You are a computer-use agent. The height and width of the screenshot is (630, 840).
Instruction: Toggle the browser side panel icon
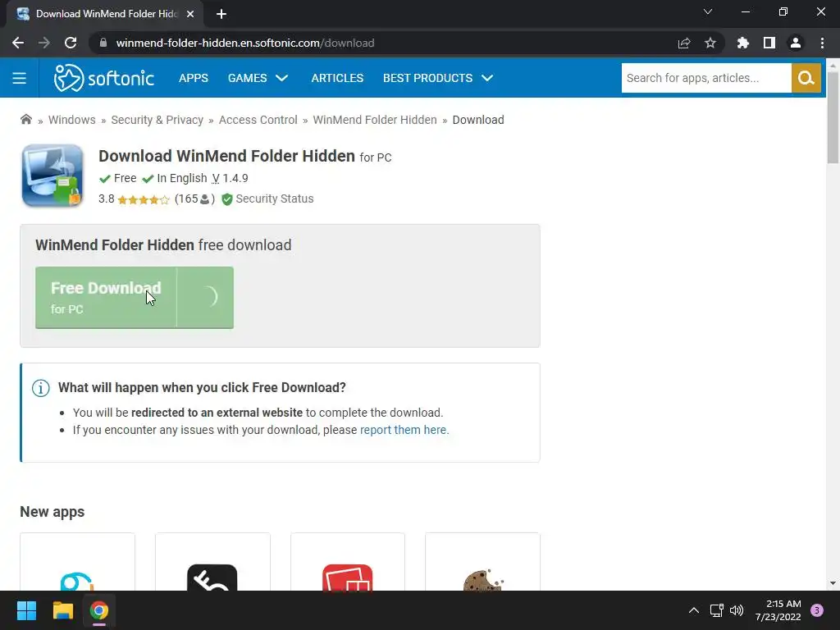tap(769, 43)
